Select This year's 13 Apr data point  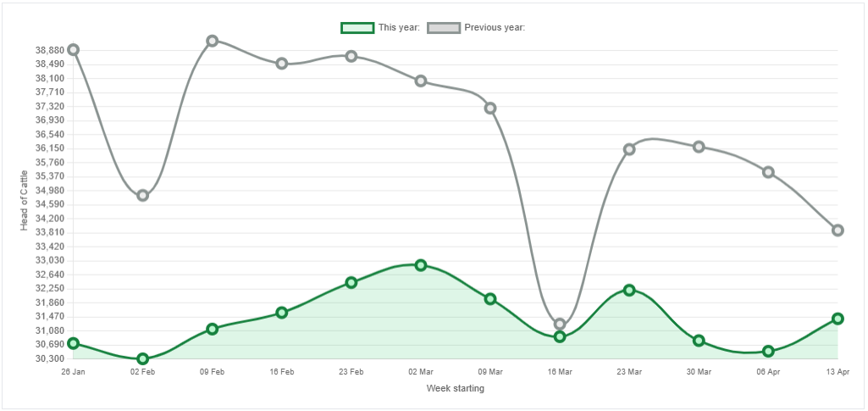point(838,319)
